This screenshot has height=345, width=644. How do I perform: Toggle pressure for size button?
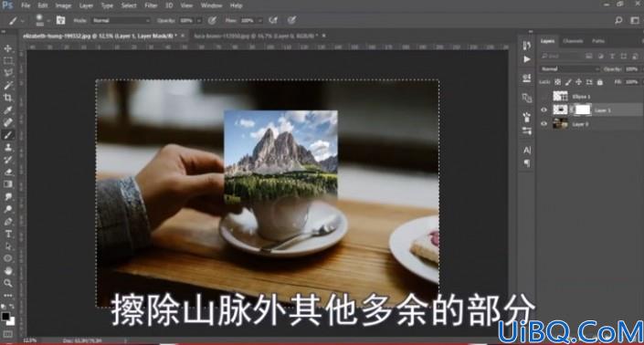[291, 20]
